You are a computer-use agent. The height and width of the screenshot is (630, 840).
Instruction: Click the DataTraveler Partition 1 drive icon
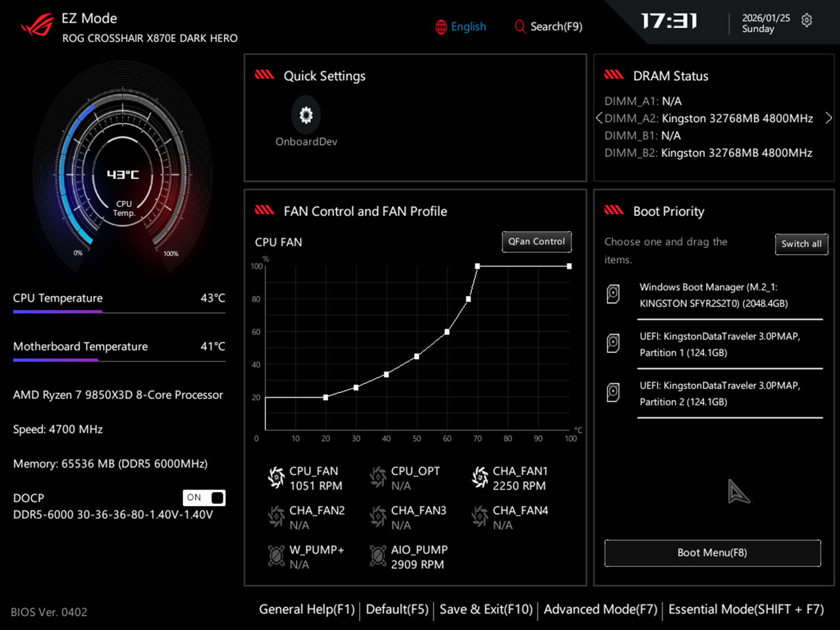(613, 343)
